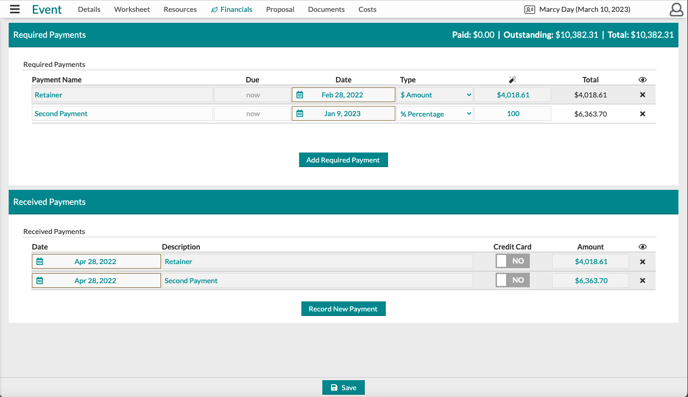Image resolution: width=688 pixels, height=397 pixels.
Task: Open the user profile icon
Action: (676, 9)
